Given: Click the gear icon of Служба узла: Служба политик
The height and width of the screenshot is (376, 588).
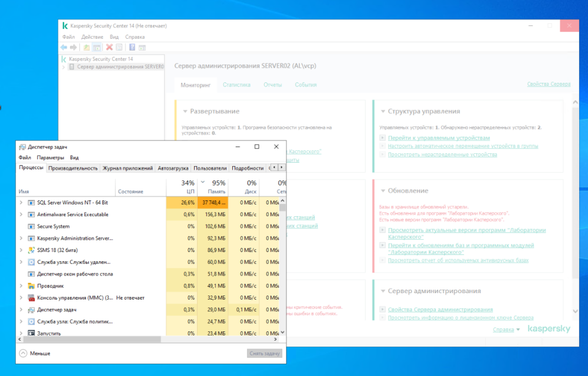Looking at the screenshot, I should [x=32, y=322].
